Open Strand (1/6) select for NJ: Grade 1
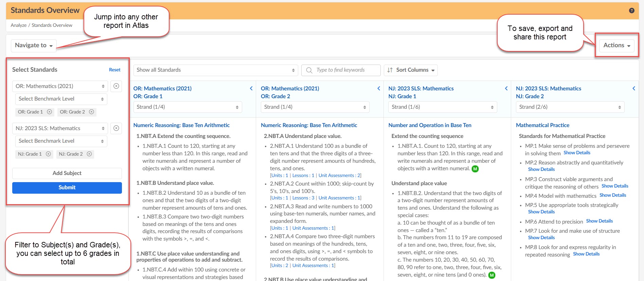644x281 pixels. pos(443,107)
